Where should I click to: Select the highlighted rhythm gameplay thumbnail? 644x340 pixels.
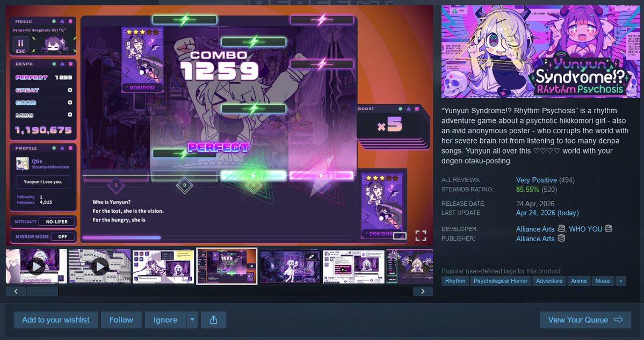click(227, 266)
